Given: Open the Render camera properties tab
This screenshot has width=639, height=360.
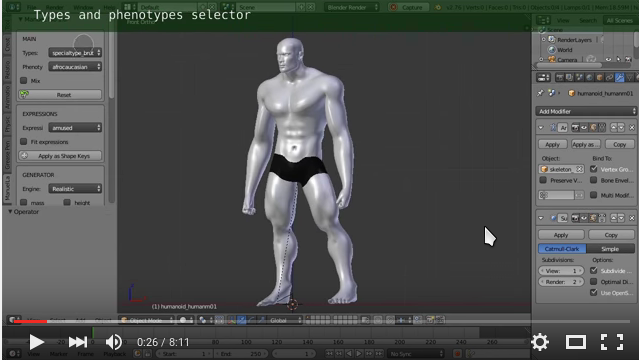Looking at the screenshot, I should pos(560,77).
